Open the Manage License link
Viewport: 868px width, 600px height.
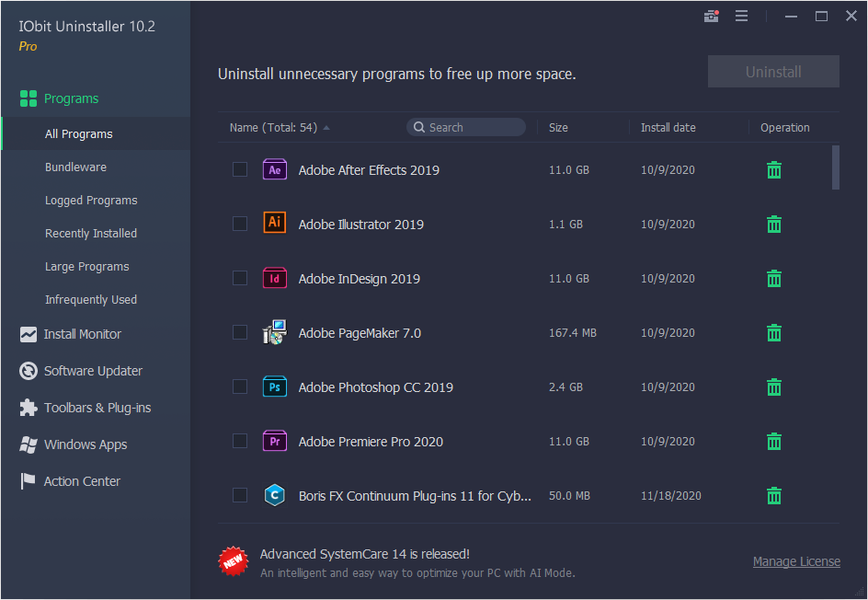click(796, 561)
